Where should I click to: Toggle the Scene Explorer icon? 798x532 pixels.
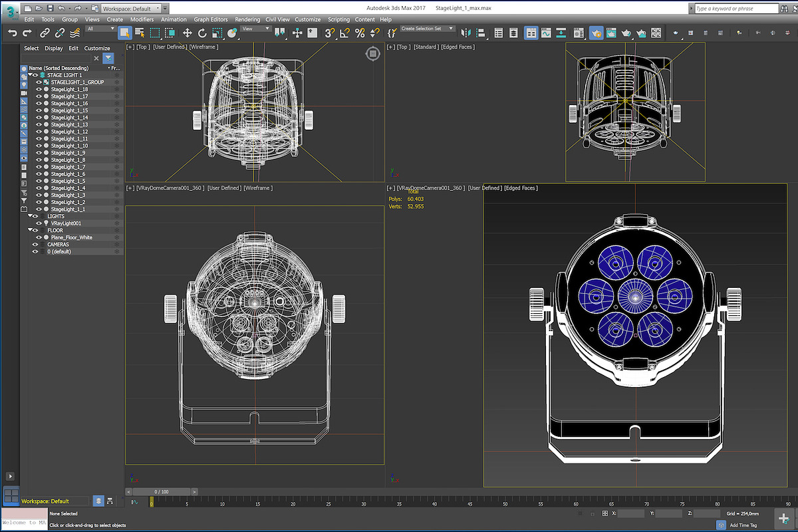tap(498, 33)
